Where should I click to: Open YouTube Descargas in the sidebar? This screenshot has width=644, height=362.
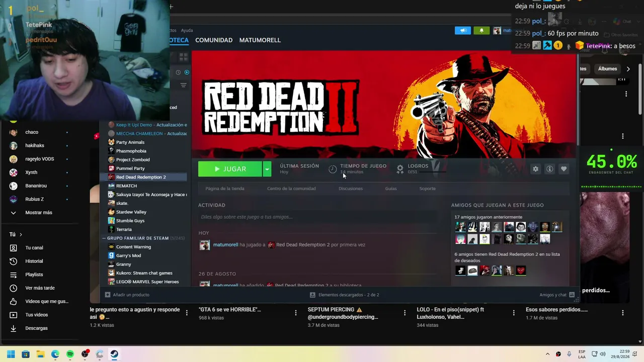pos(36,328)
